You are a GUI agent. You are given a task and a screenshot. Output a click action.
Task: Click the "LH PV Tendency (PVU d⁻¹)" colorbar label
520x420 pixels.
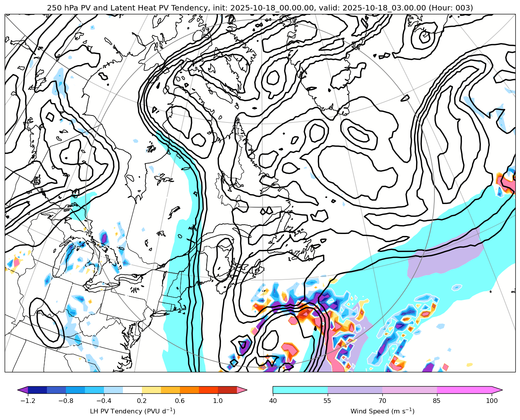pos(132,411)
